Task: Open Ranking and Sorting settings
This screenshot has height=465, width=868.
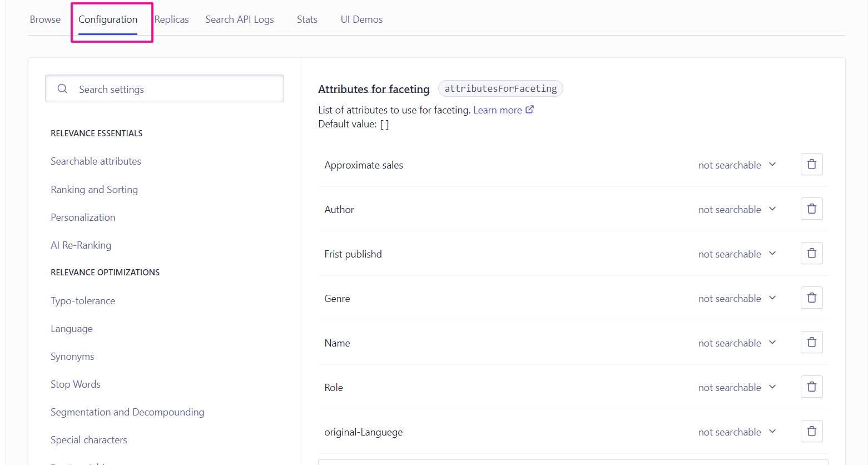Action: (x=94, y=189)
